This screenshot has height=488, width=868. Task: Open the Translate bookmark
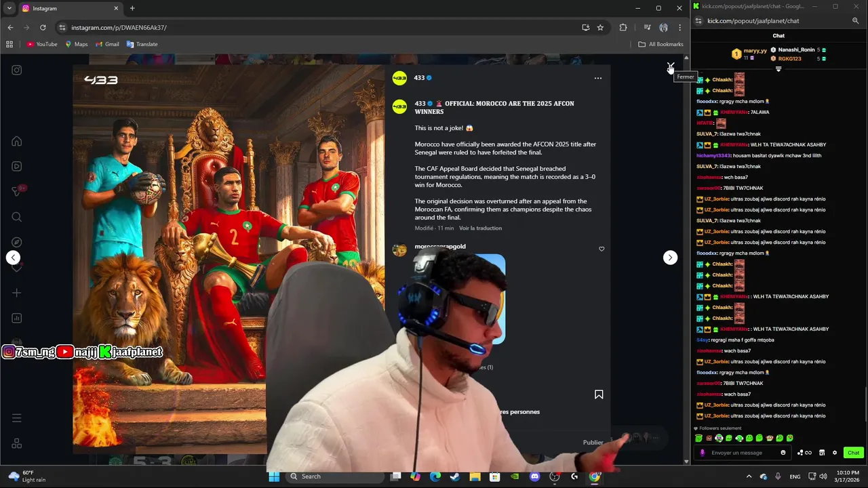(x=142, y=44)
